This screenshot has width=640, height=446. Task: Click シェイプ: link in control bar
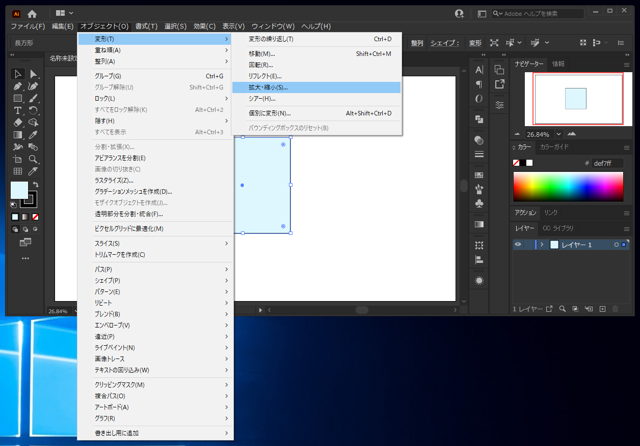point(445,43)
